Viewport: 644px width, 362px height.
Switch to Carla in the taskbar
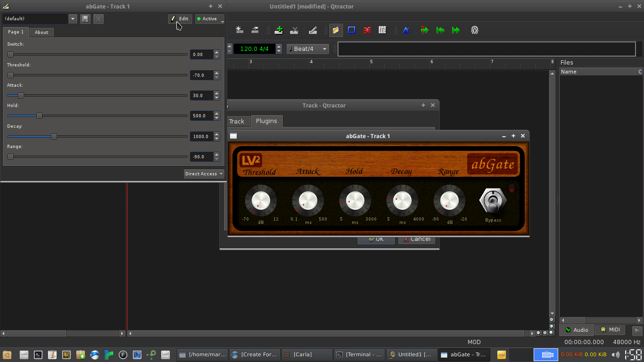tap(307, 354)
